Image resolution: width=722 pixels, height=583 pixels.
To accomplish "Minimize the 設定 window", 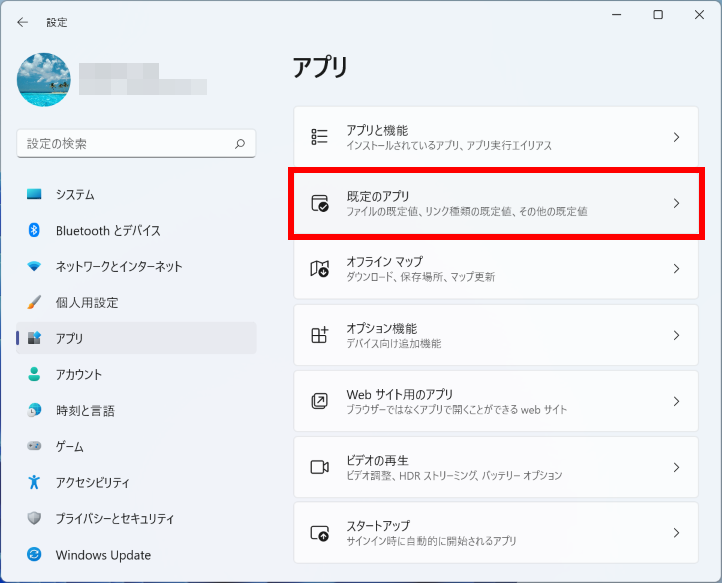I will pyautogui.click(x=617, y=15).
